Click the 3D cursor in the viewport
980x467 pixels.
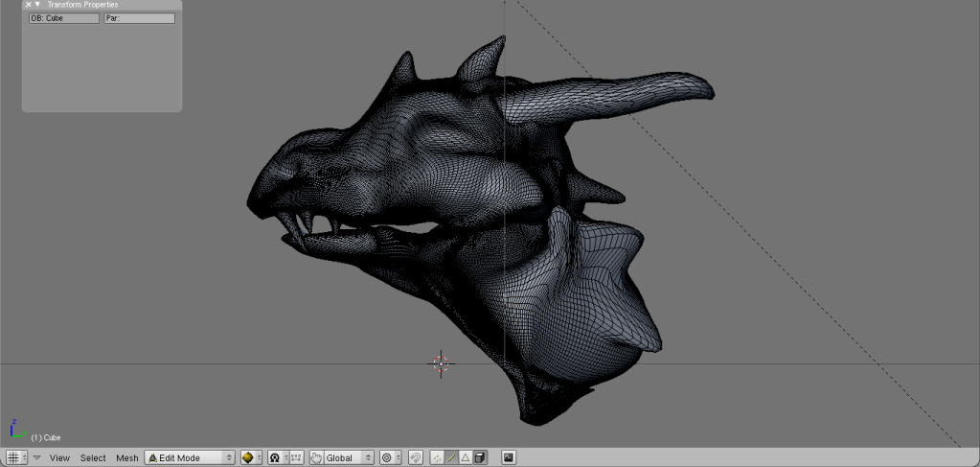tap(440, 363)
